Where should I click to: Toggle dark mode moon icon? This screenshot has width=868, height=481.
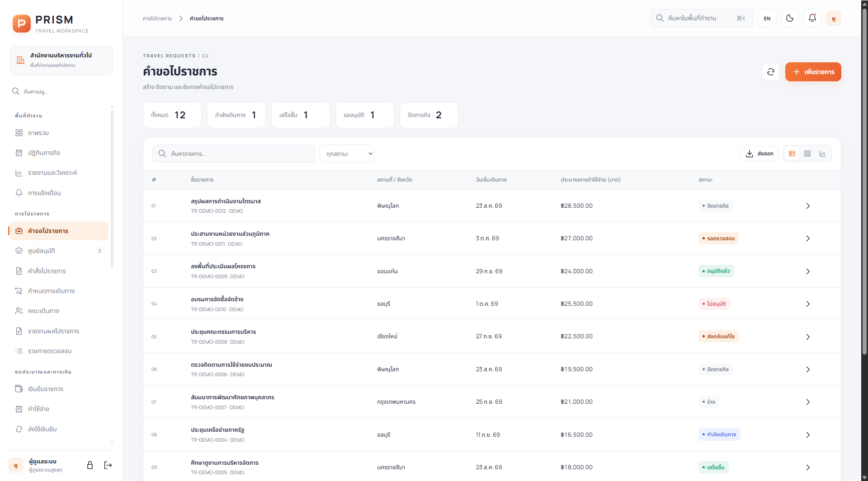pyautogui.click(x=789, y=18)
